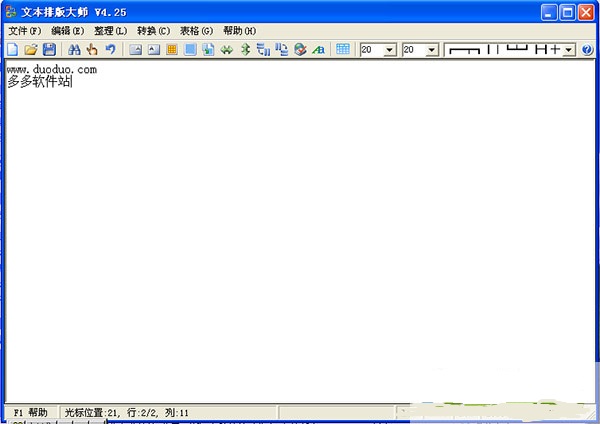
Task: Open the 编辑(E) menu
Action: [x=67, y=31]
